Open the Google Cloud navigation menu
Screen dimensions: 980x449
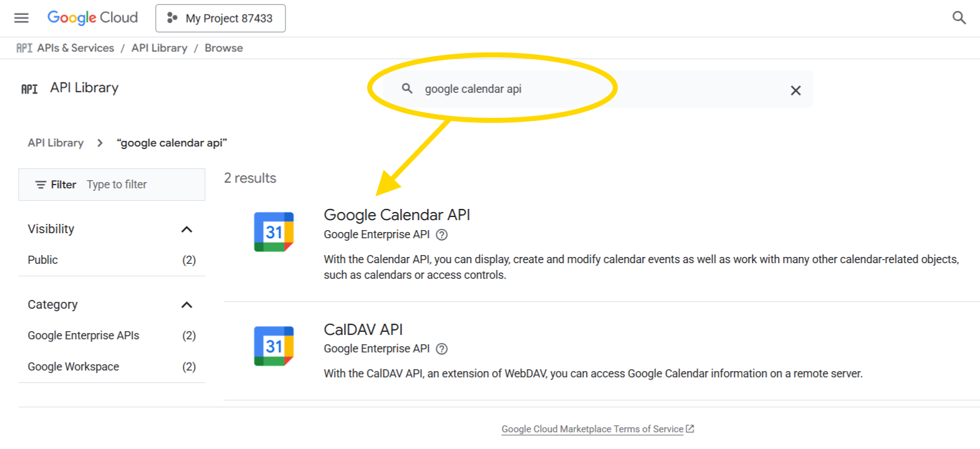click(x=21, y=17)
